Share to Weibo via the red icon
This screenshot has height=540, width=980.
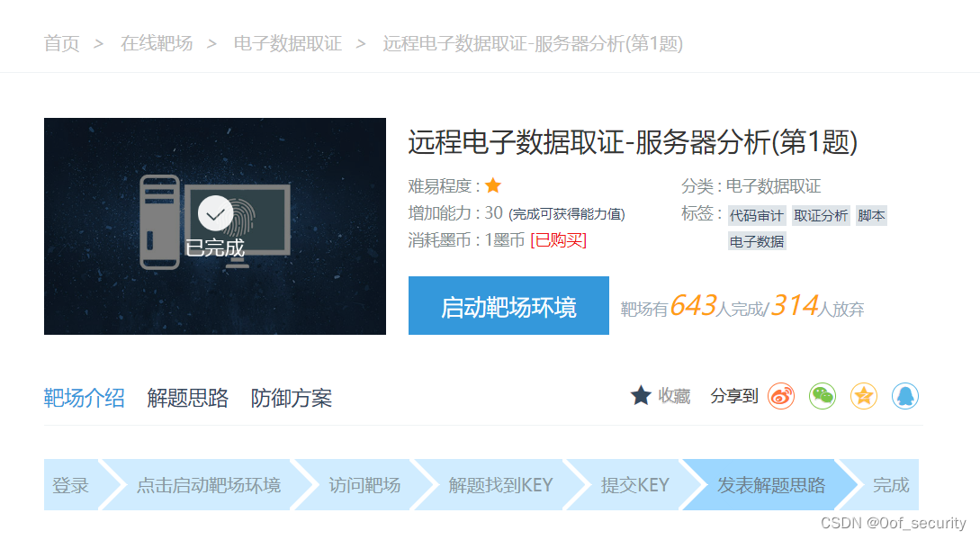click(x=781, y=396)
